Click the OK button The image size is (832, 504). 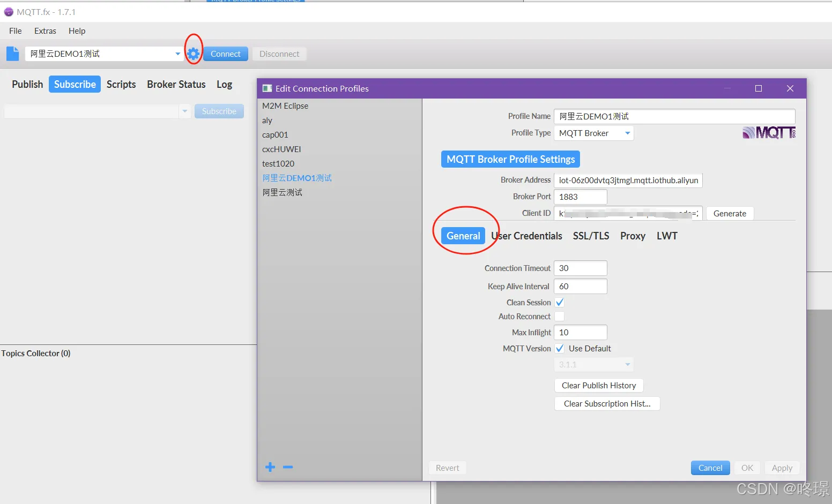click(x=747, y=468)
